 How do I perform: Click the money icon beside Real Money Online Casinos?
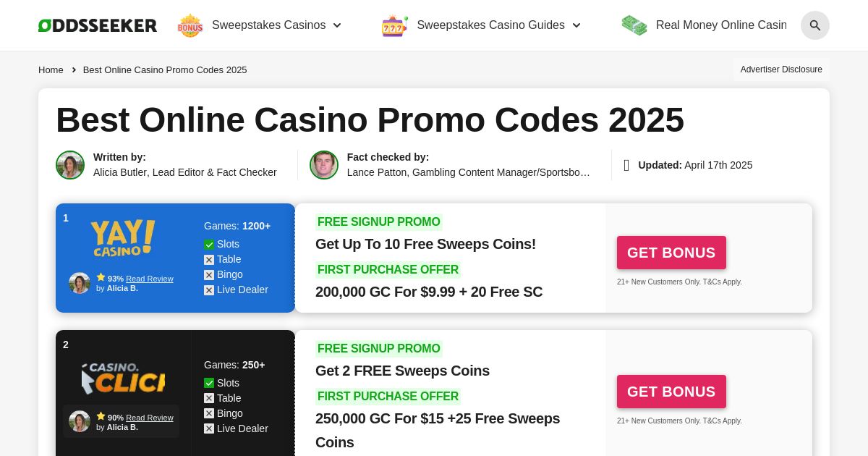tap(634, 25)
